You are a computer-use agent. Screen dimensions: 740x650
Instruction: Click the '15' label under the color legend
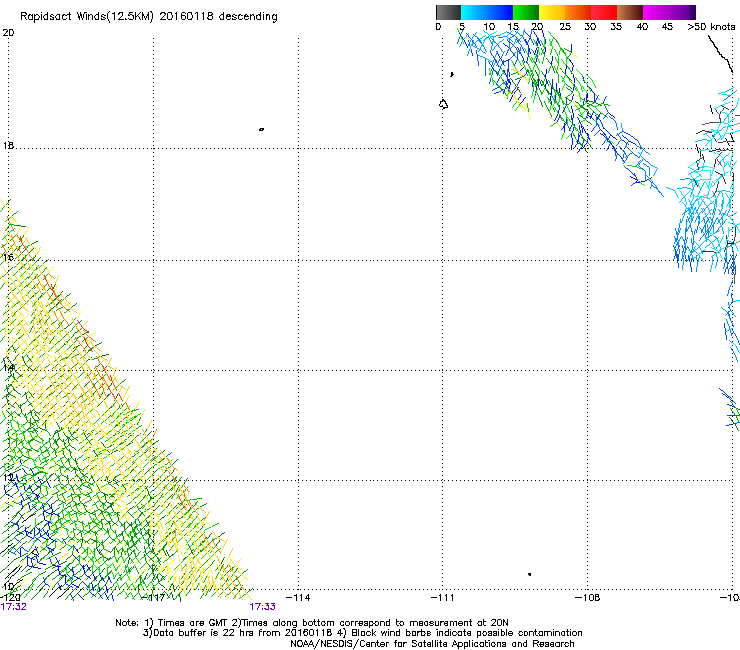point(513,27)
